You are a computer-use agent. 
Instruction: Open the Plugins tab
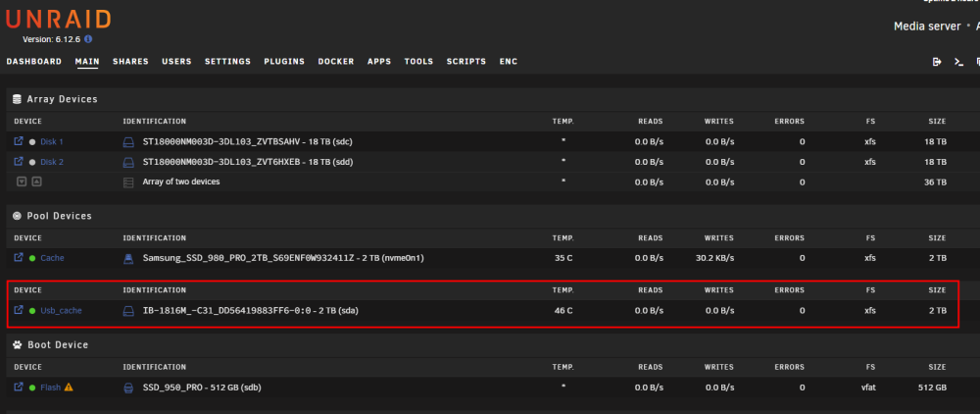pos(284,61)
